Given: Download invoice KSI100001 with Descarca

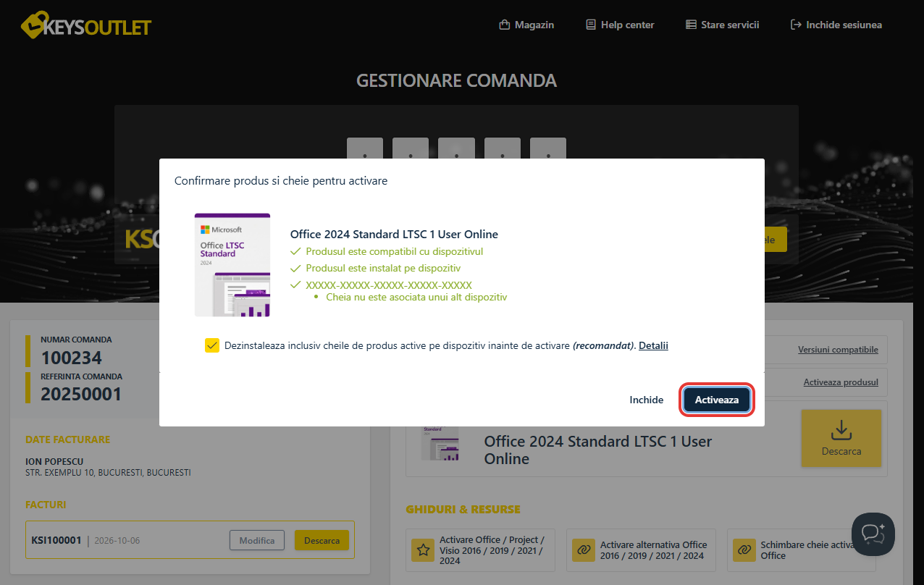Looking at the screenshot, I should click(x=322, y=540).
